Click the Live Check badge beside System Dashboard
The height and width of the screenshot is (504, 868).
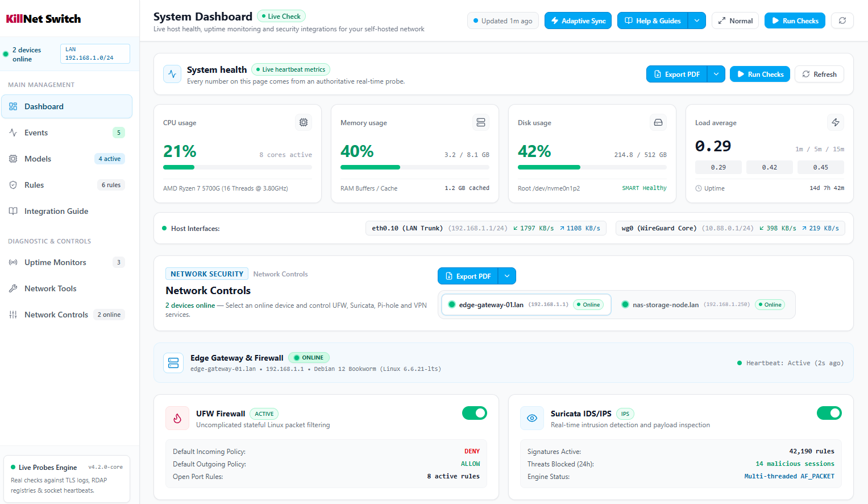point(281,16)
